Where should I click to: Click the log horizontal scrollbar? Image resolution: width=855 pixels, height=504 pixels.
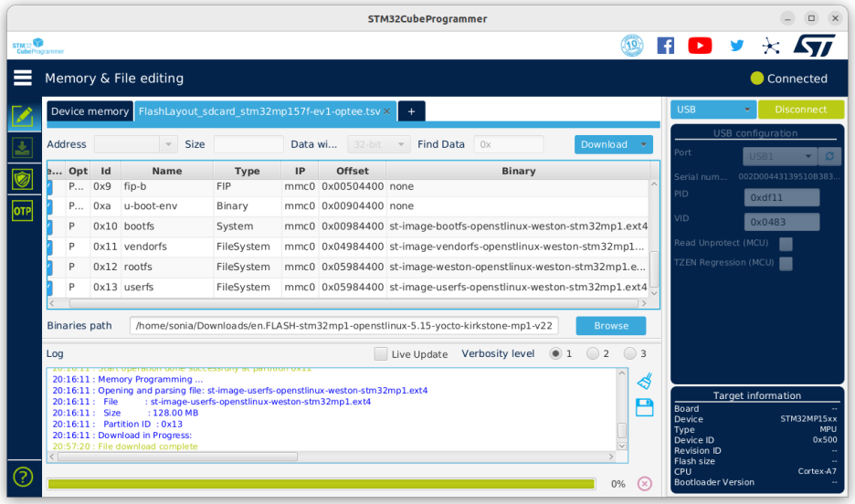coord(177,457)
